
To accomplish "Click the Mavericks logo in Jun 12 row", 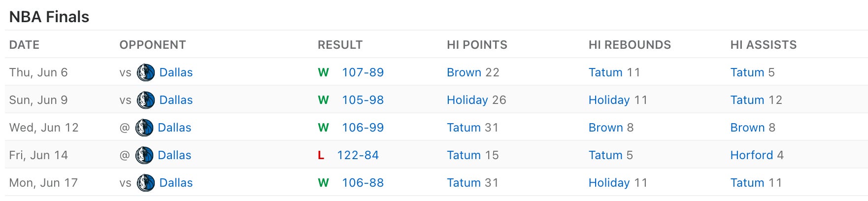I will tap(144, 128).
